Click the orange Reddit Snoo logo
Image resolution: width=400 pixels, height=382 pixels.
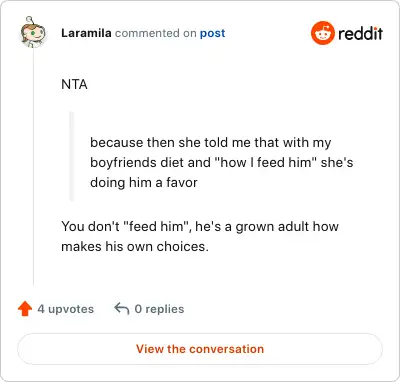point(323,33)
